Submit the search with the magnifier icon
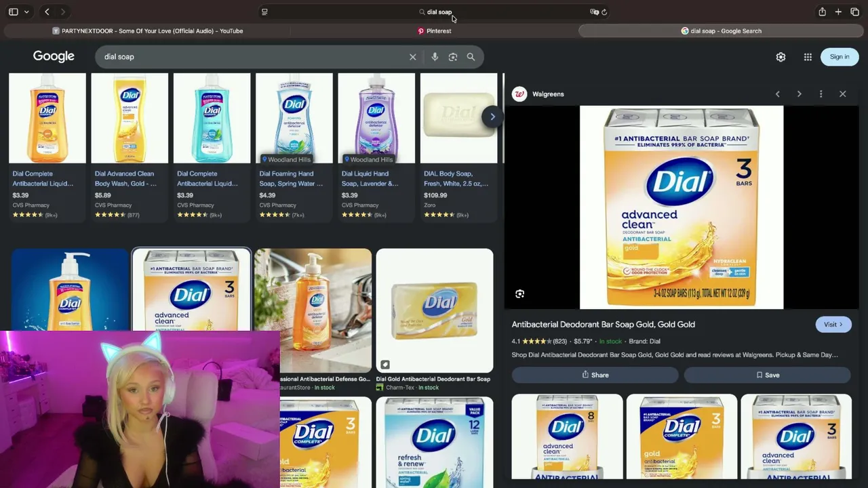This screenshot has width=868, height=488. (x=471, y=57)
